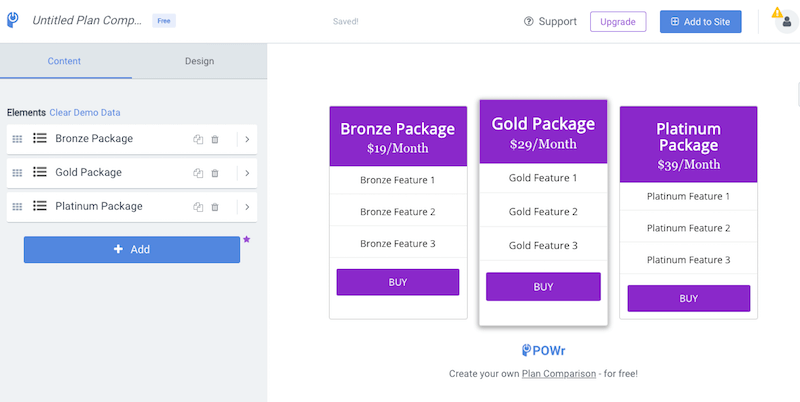
Task: Click the Clear Demo Data link
Action: [85, 112]
